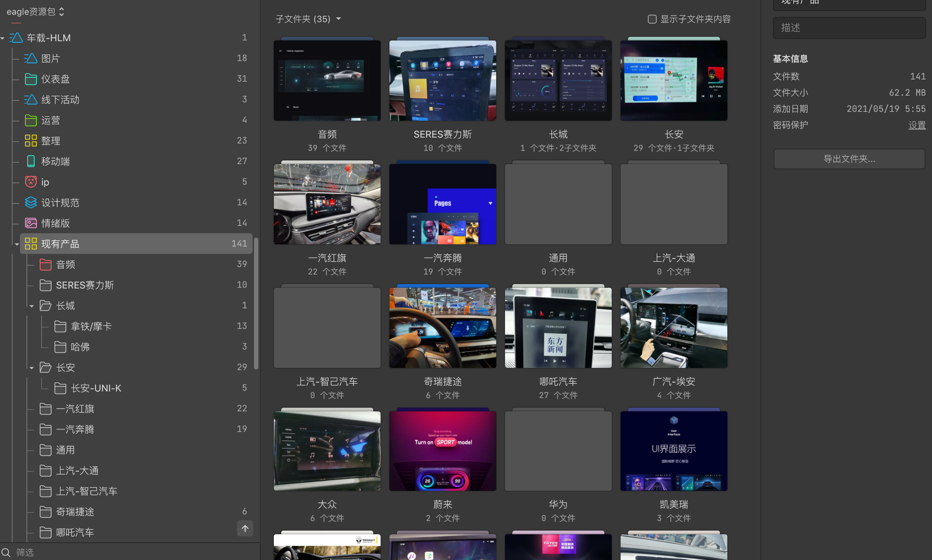Collapse the 长安 folder in sidebar
This screenshot has height=560, width=932.
point(32,368)
